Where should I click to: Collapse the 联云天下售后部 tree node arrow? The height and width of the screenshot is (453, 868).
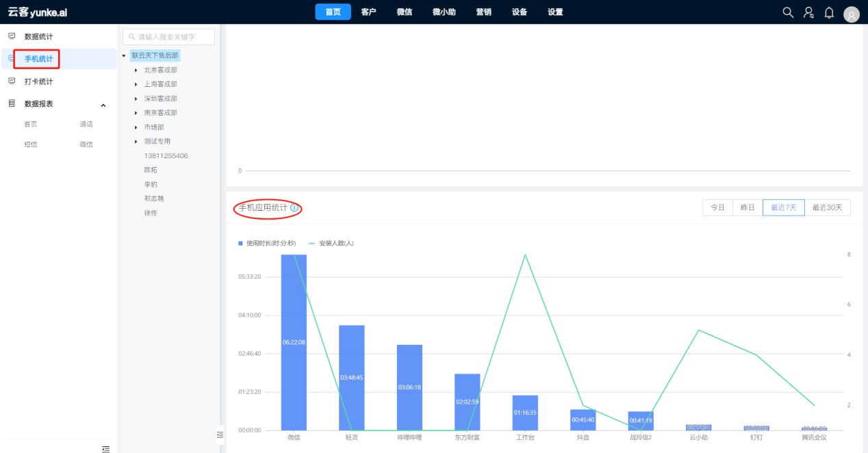point(124,55)
